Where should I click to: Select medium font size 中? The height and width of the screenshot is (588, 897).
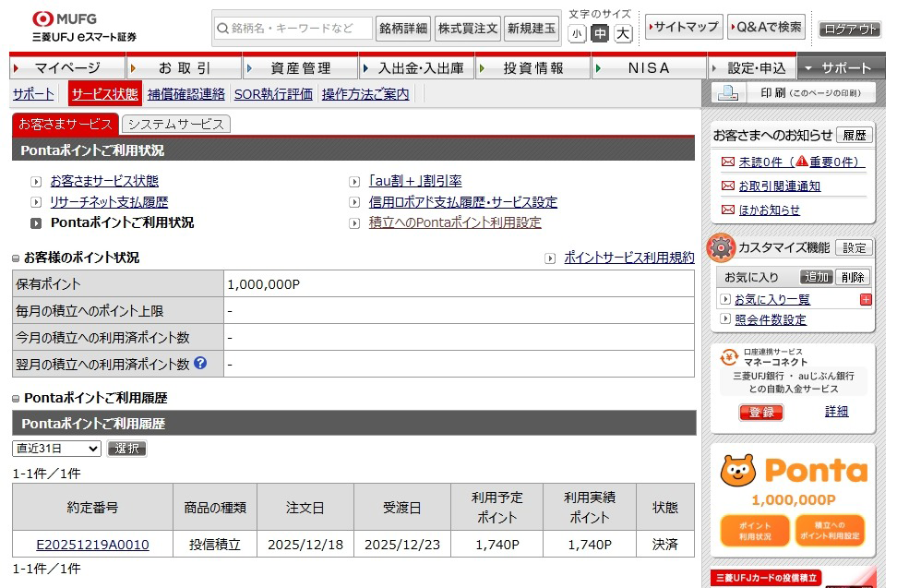pyautogui.click(x=600, y=34)
